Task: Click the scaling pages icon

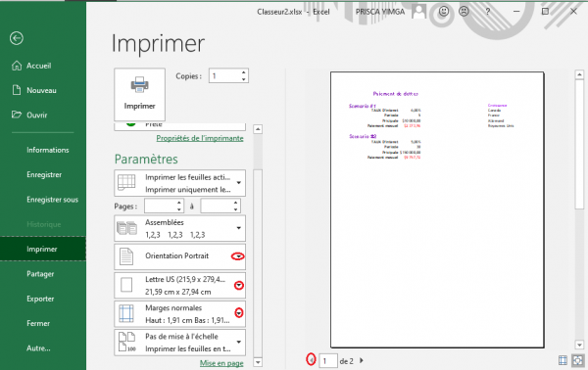Action: 126,343
